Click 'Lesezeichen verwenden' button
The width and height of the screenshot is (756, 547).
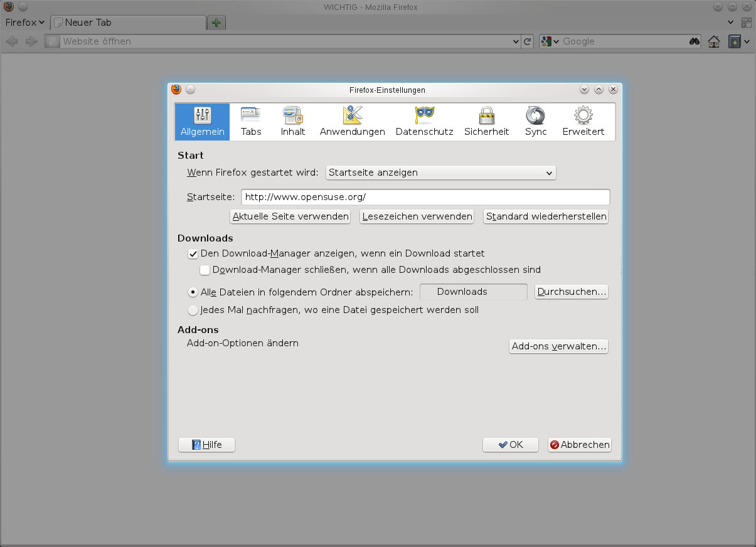pyautogui.click(x=417, y=216)
